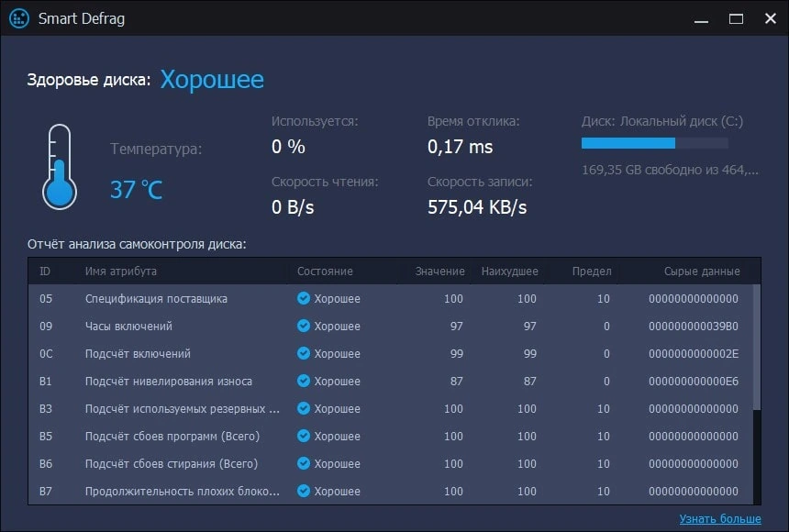Open the Узнать больше link
Image resolution: width=789 pixels, height=532 pixels.
tap(720, 518)
